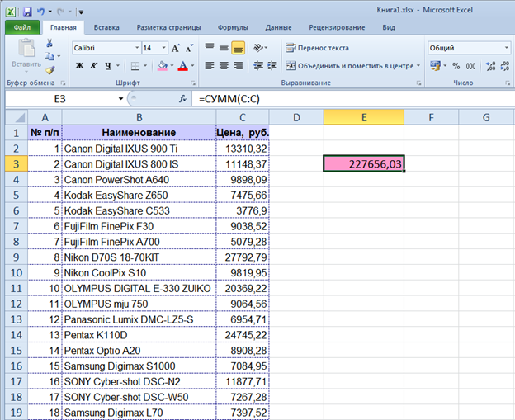
Task: Click the Undo arrow icon
Action: [41, 12]
